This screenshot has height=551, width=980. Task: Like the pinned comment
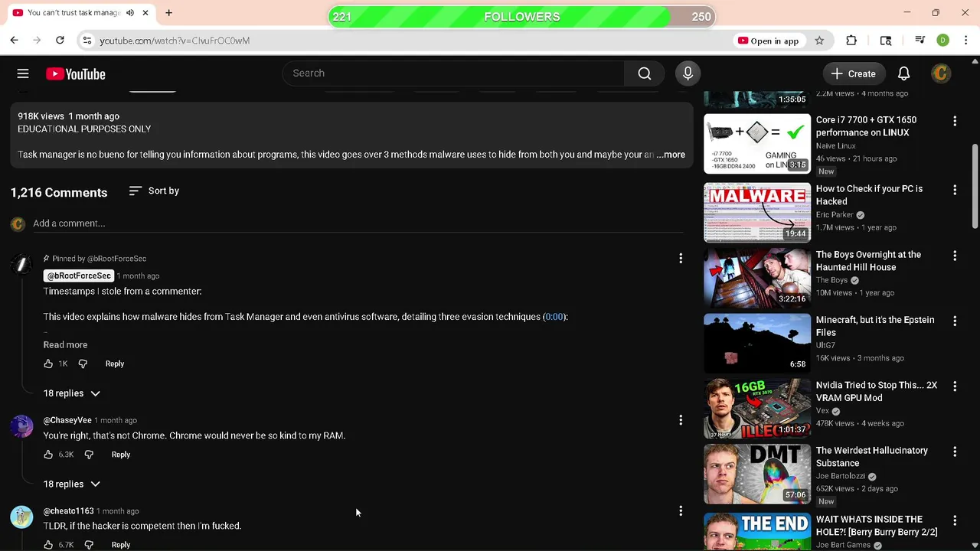pos(48,364)
